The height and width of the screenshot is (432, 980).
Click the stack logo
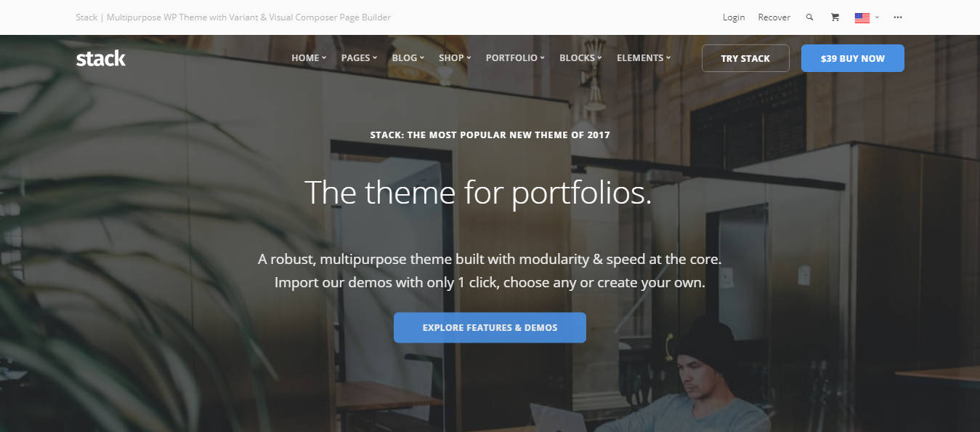101,58
